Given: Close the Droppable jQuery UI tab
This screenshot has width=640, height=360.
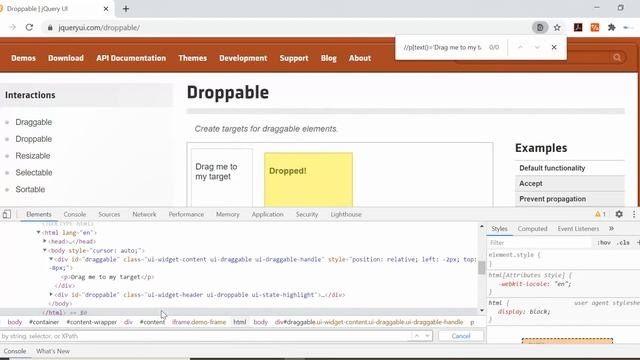Looking at the screenshot, I should click(106, 9).
